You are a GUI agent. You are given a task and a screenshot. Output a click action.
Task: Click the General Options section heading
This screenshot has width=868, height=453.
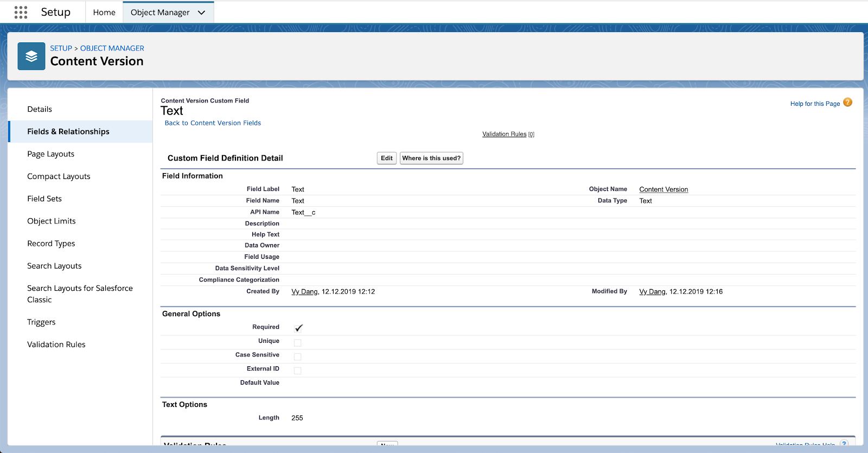click(191, 314)
